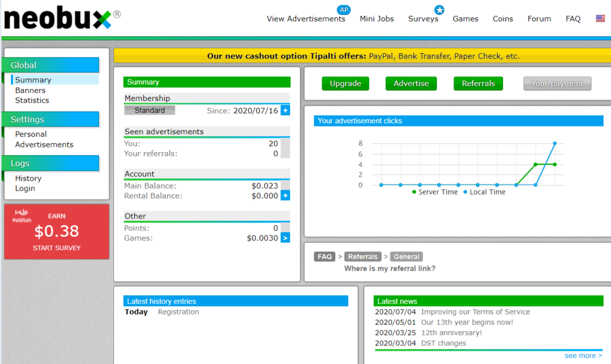Image resolution: width=611 pixels, height=364 pixels.
Task: Open FAQ in top navigation
Action: pos(573,18)
